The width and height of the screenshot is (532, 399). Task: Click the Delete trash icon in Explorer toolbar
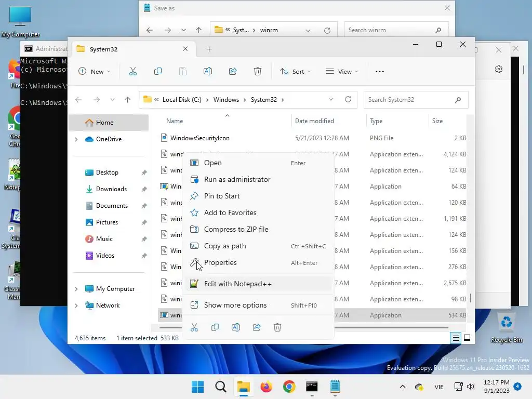[x=258, y=72]
